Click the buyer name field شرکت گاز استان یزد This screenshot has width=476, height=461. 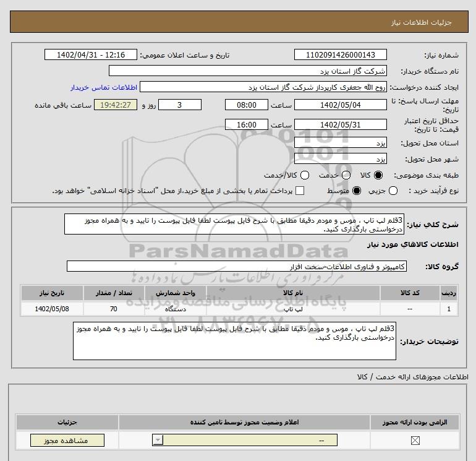[x=248, y=71]
